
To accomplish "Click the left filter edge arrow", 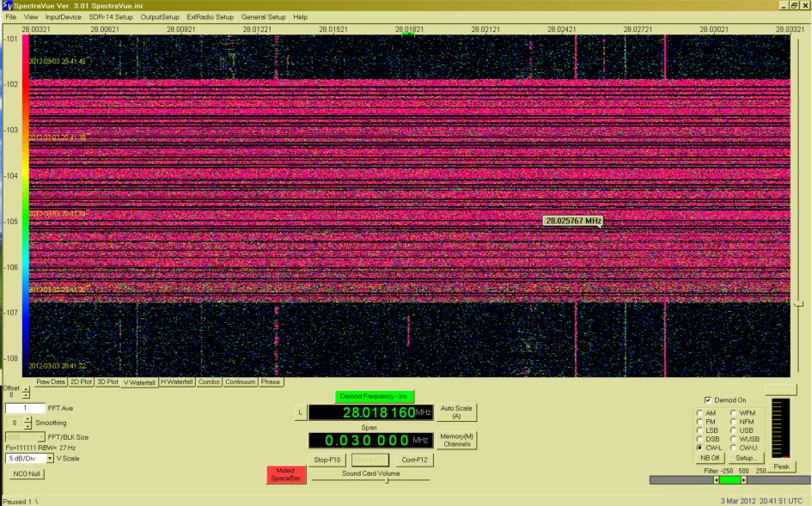I will click(717, 480).
